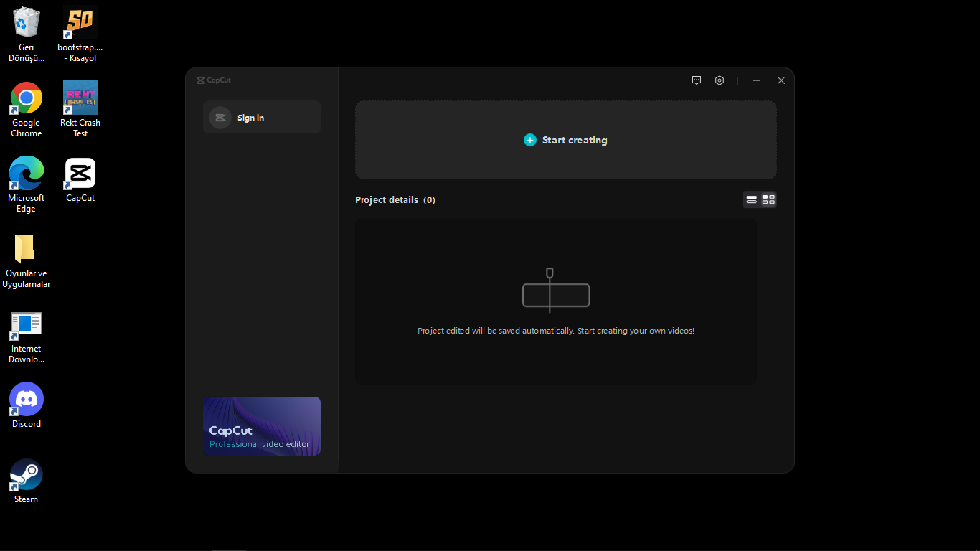Click the Project details heading
The width and height of the screenshot is (980, 551).
click(x=395, y=200)
